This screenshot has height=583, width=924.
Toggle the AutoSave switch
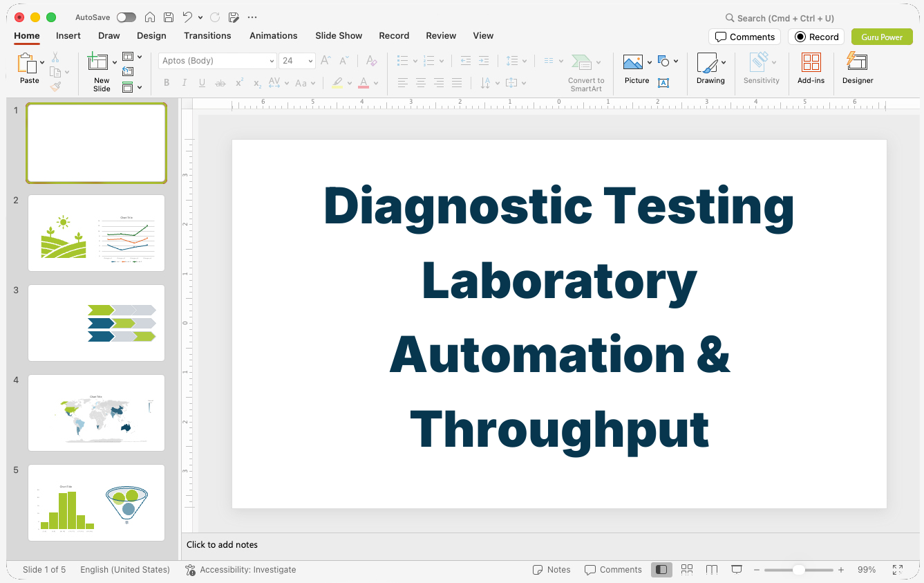pos(126,17)
